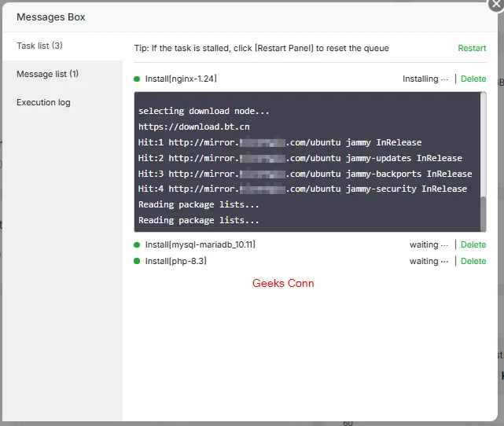504x426 pixels.
Task: Click the Messages Box title bar
Action: click(x=236, y=17)
